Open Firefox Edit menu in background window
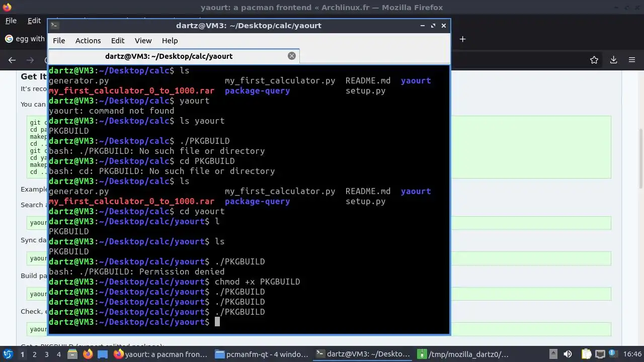 (34, 21)
